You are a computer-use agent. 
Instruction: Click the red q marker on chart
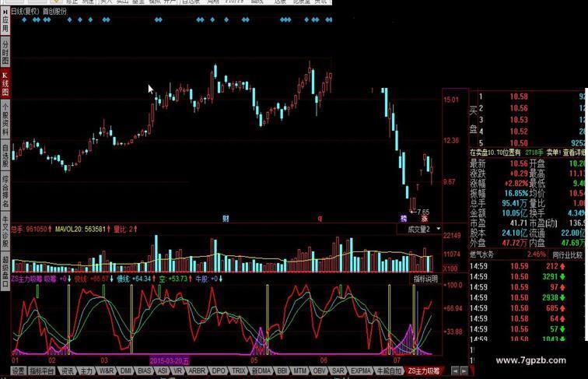[320, 219]
